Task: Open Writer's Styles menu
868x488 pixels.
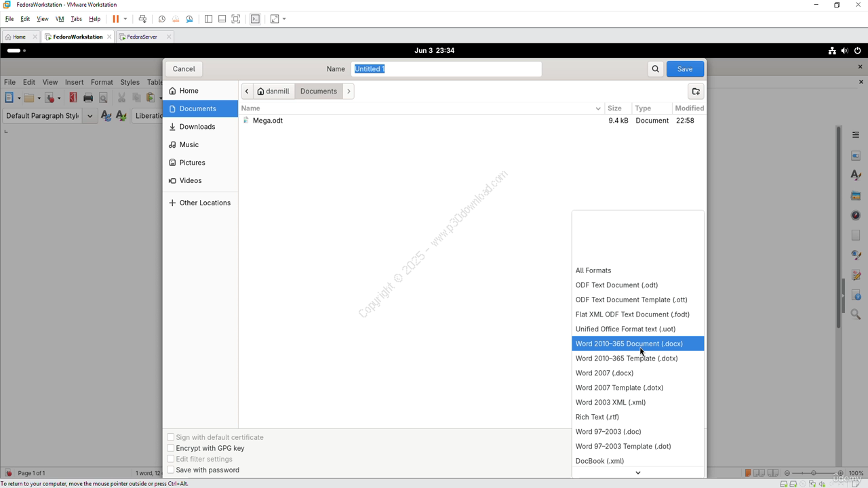Action: 130,82
